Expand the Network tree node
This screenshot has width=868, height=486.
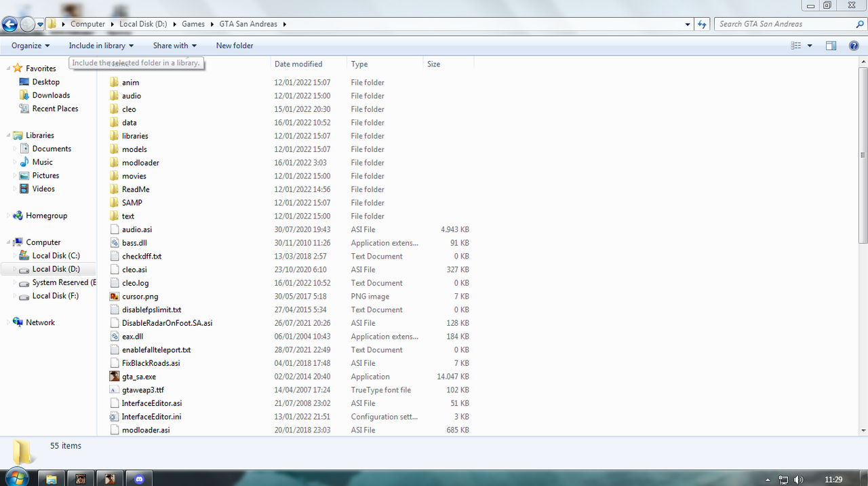[8, 322]
